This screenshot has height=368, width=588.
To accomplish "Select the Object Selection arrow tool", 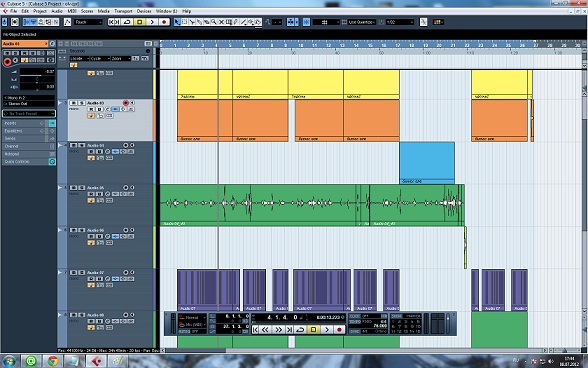I will [x=177, y=22].
